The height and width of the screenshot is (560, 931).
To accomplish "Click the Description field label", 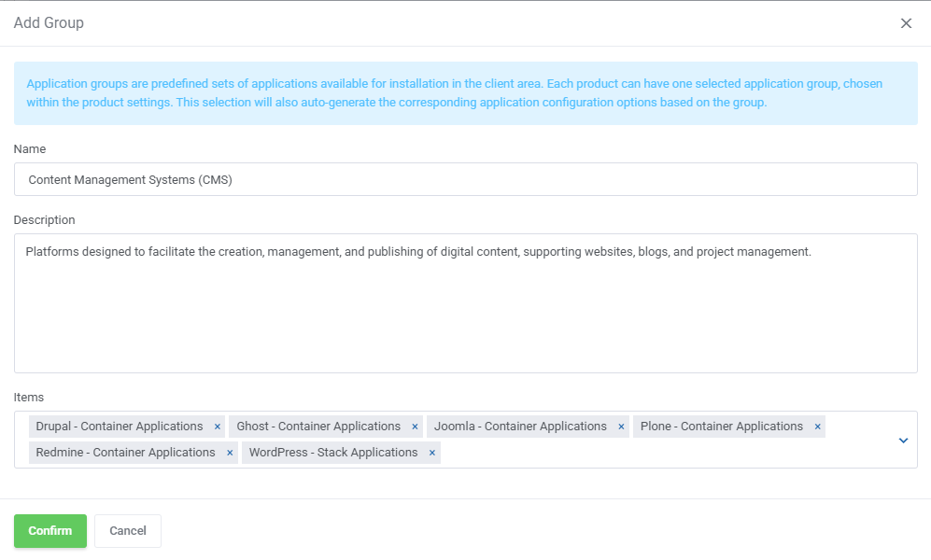I will pos(45,220).
